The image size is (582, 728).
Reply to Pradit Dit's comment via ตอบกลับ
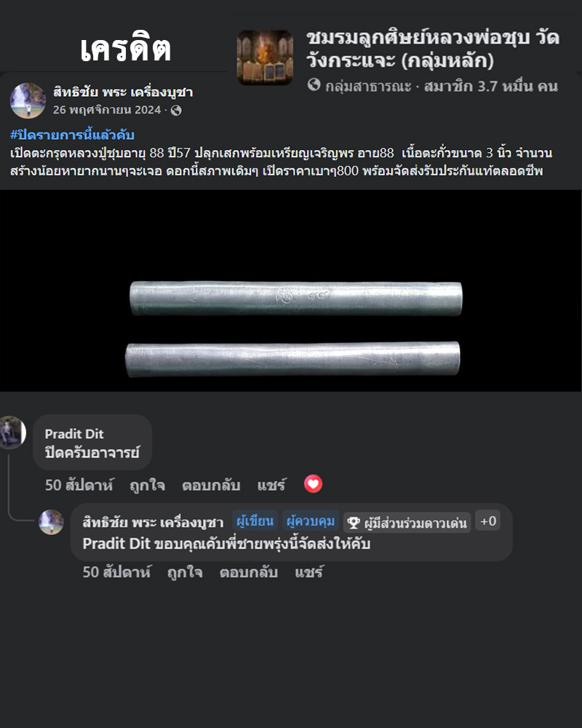[211, 485]
